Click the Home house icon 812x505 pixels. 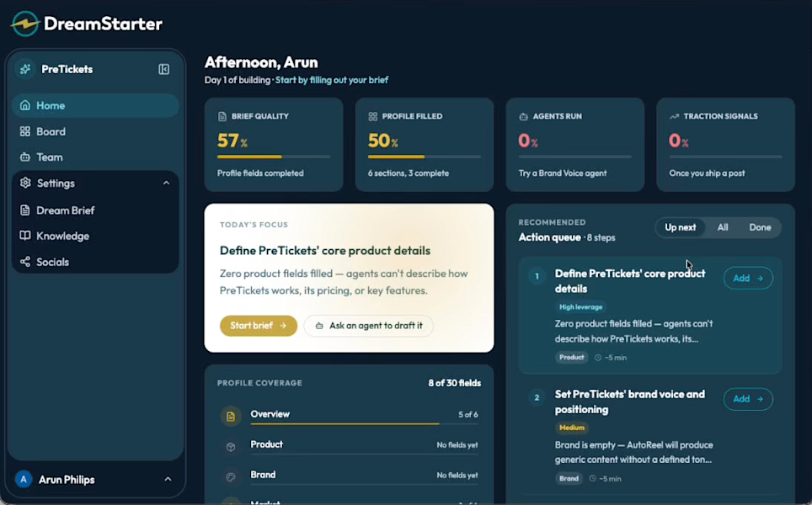coord(25,105)
